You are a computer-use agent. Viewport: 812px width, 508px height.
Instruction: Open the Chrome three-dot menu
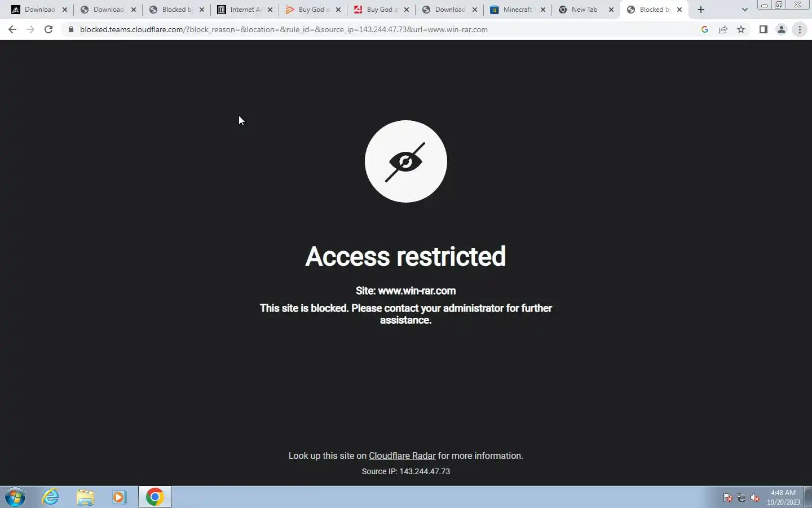click(x=800, y=29)
